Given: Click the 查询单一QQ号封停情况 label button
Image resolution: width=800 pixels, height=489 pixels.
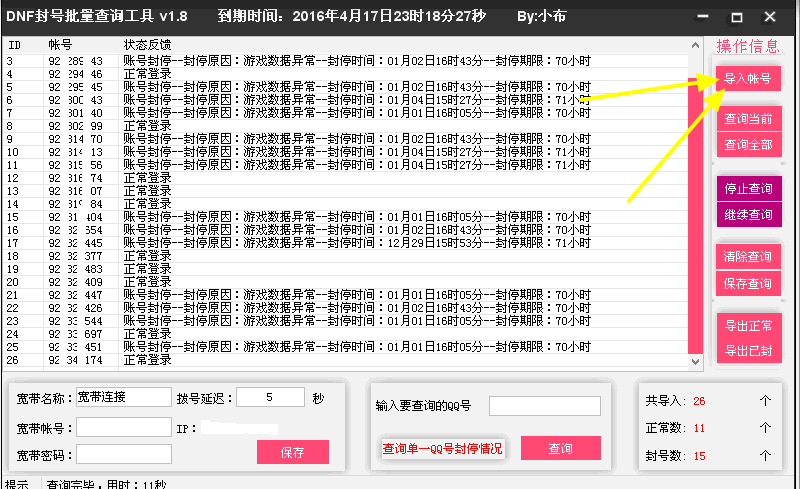Looking at the screenshot, I should [x=442, y=449].
